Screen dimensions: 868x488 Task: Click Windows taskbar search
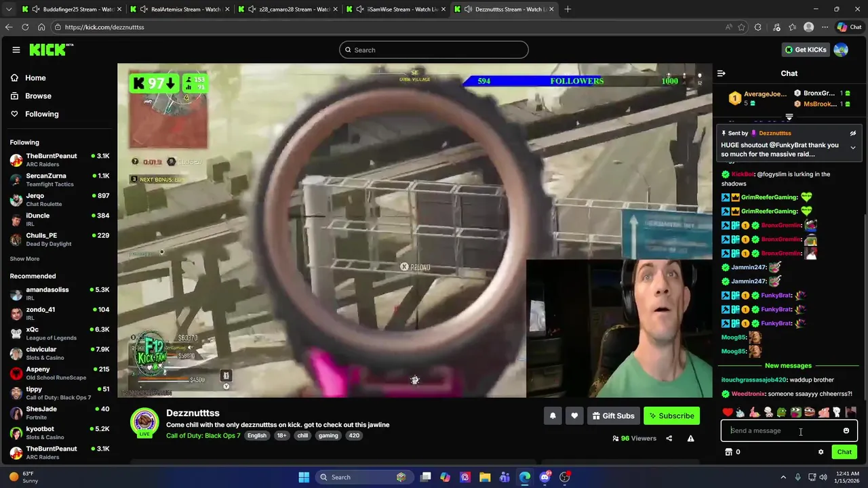pos(364,477)
